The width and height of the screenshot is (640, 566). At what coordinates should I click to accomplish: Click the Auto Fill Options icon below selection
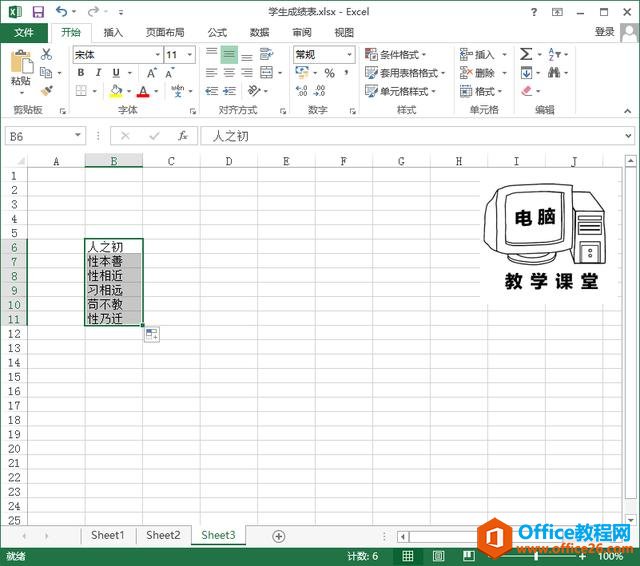pyautogui.click(x=152, y=335)
